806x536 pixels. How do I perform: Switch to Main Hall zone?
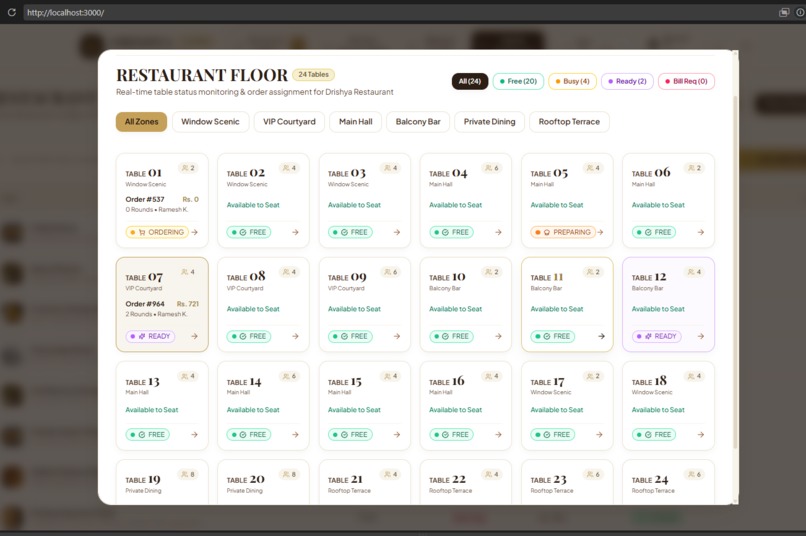356,122
